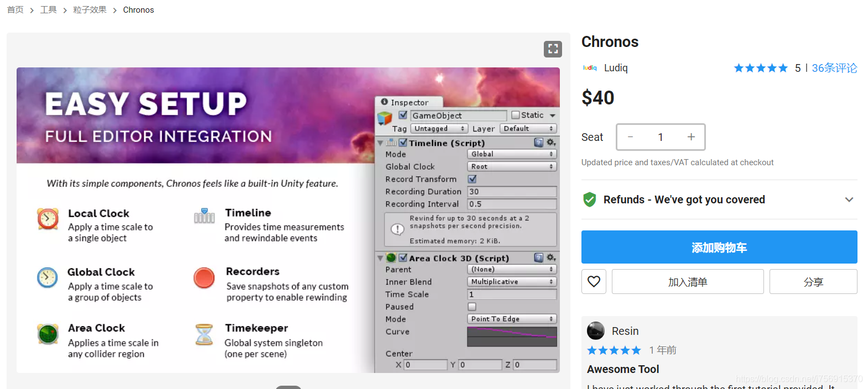Open Timeline script help book icon

pyautogui.click(x=539, y=143)
